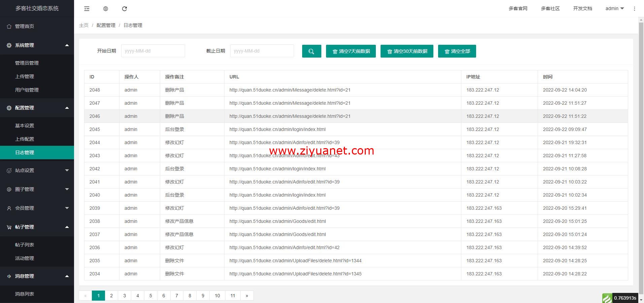This screenshot has height=303, width=644.
Task: Click the green leaf icon at bottom right
Action: coord(607,298)
